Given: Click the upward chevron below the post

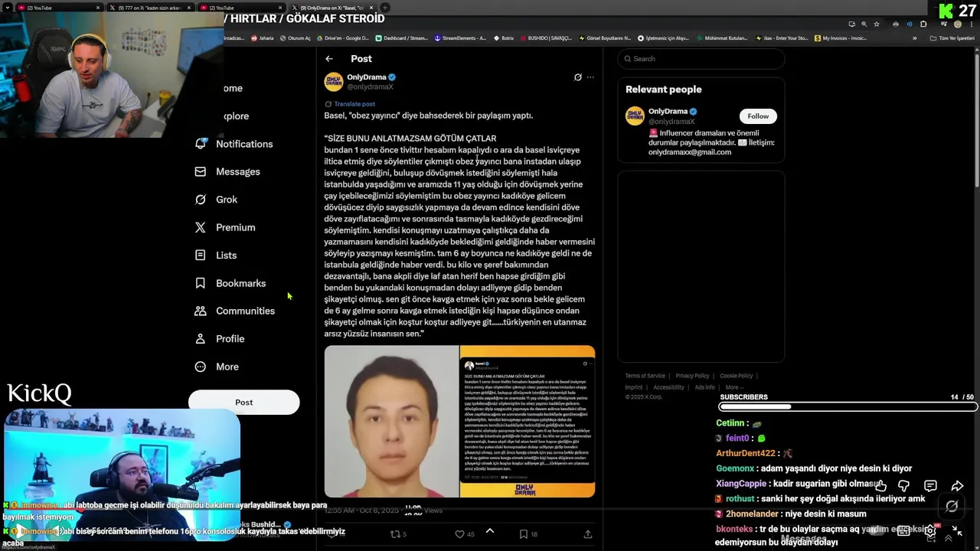Looking at the screenshot, I should (490, 531).
